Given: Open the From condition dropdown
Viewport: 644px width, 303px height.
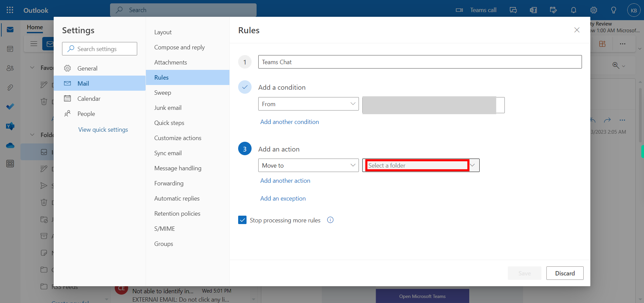Looking at the screenshot, I should pos(309,104).
